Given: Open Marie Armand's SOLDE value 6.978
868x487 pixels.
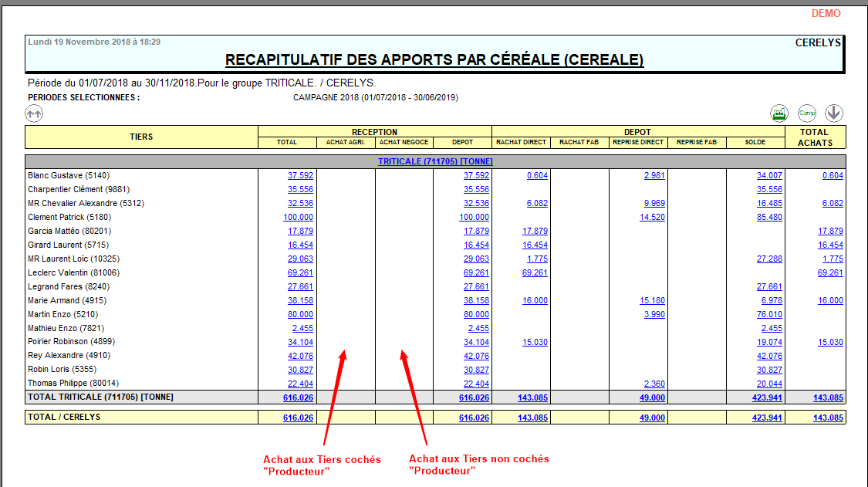Looking at the screenshot, I should pos(772,300).
